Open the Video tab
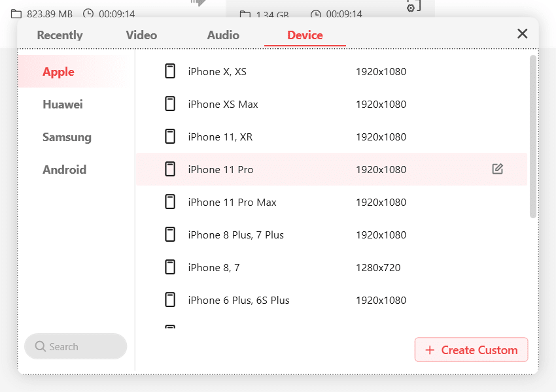The width and height of the screenshot is (556, 392). click(141, 35)
